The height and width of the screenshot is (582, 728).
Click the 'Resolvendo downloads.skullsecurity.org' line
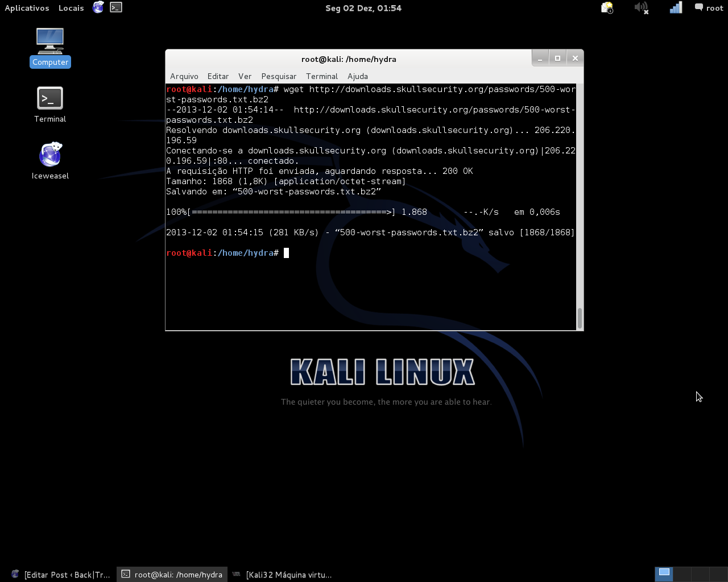pos(371,135)
